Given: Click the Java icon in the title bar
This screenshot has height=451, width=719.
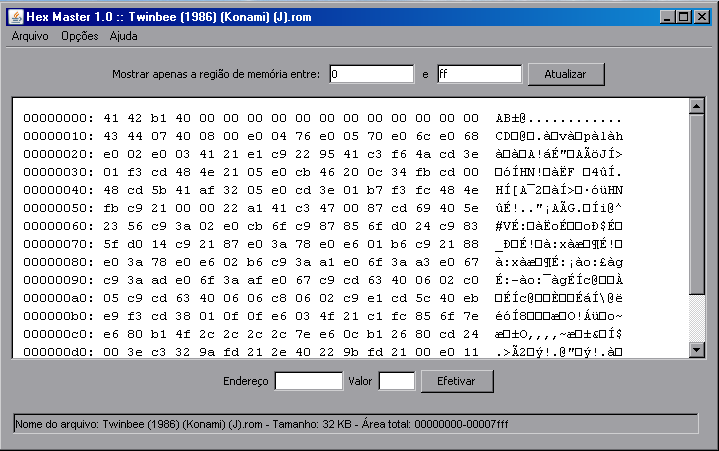Looking at the screenshot, I should (16, 17).
